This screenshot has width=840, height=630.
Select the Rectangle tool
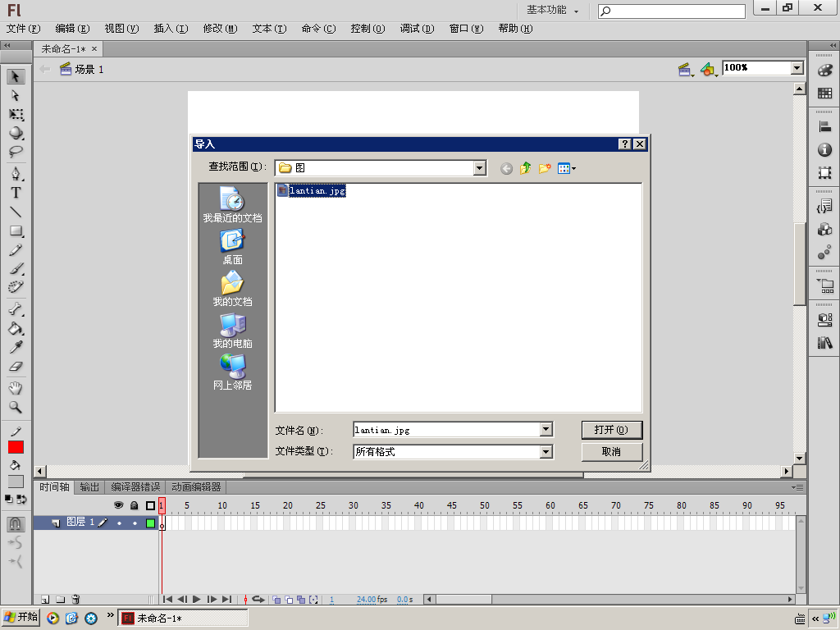[16, 231]
